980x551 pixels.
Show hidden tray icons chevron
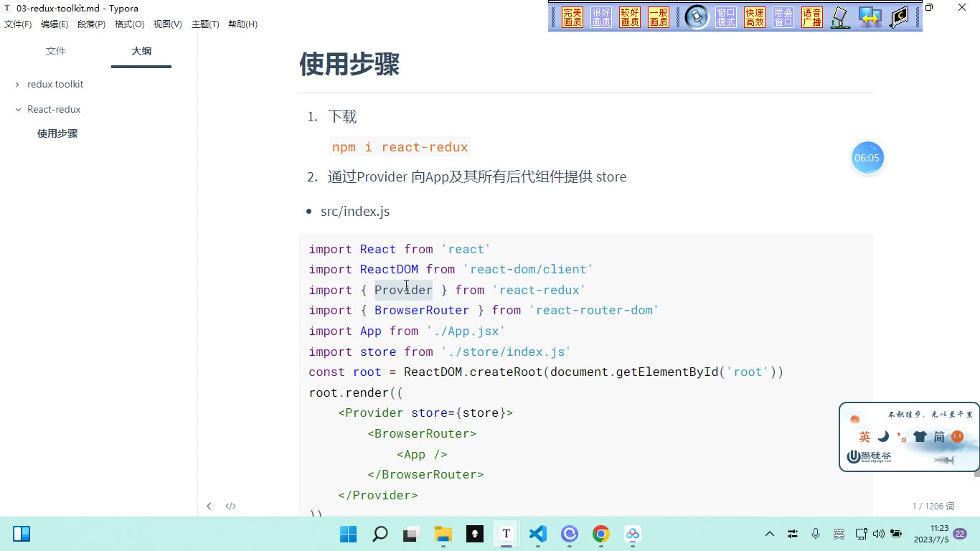point(770,534)
